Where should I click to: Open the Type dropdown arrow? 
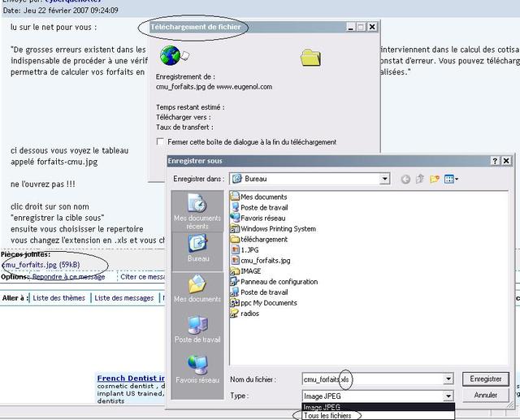[x=448, y=396]
